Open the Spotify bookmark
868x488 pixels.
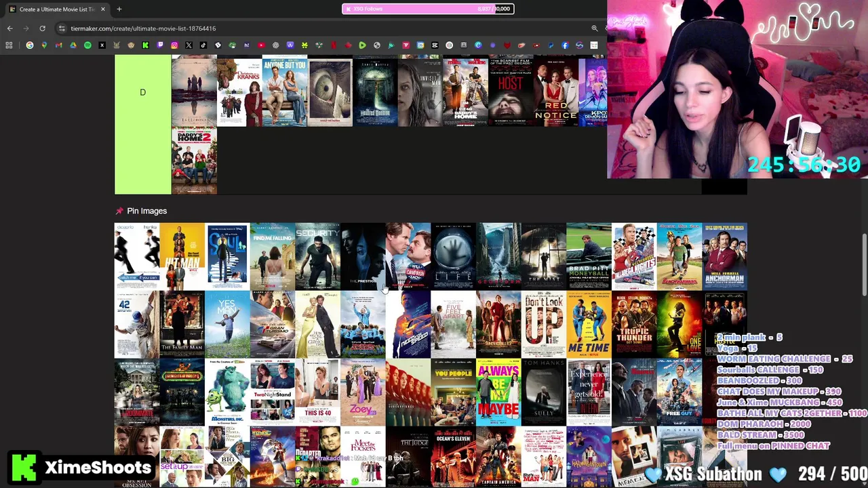click(87, 45)
